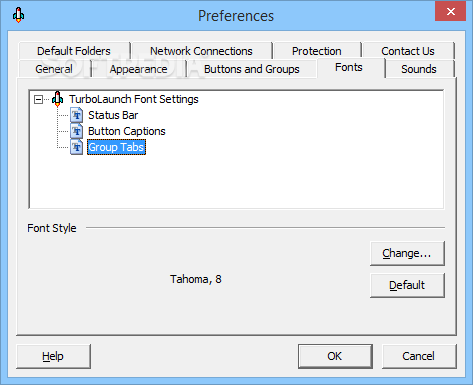Click the Tahoma, 8 font value text
The height and width of the screenshot is (385, 473).
point(196,279)
